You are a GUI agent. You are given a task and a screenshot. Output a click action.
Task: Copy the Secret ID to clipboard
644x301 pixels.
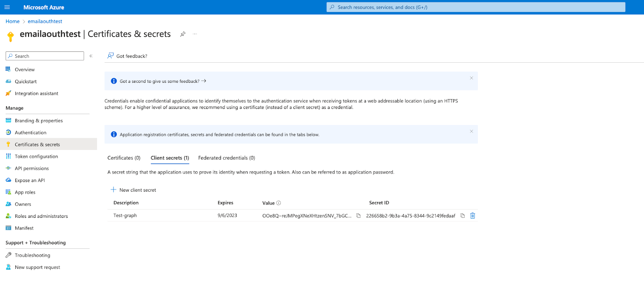click(x=462, y=216)
